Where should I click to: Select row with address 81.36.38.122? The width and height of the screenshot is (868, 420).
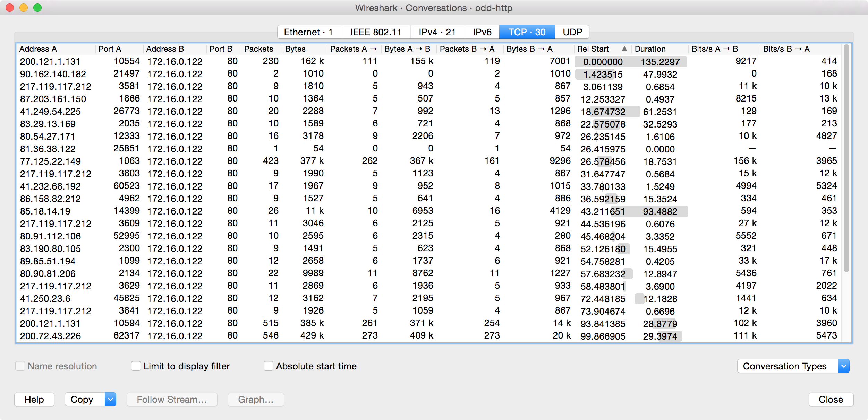coord(428,149)
